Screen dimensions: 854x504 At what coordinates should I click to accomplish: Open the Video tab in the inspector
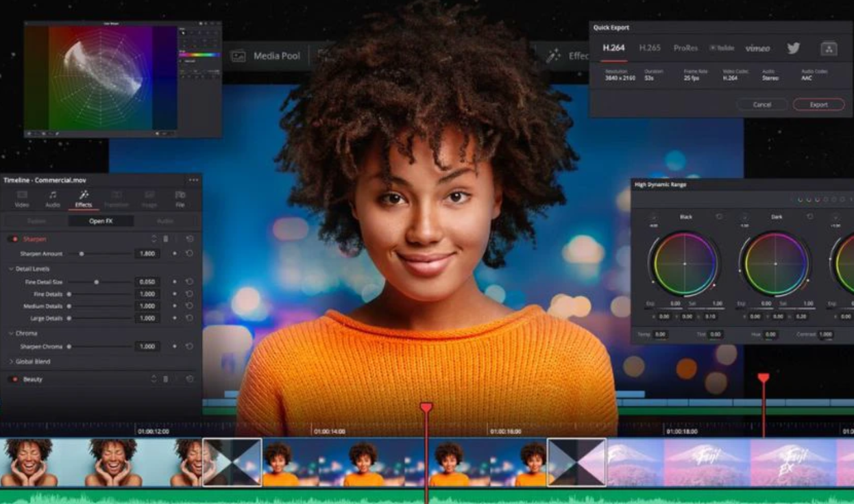point(22,199)
